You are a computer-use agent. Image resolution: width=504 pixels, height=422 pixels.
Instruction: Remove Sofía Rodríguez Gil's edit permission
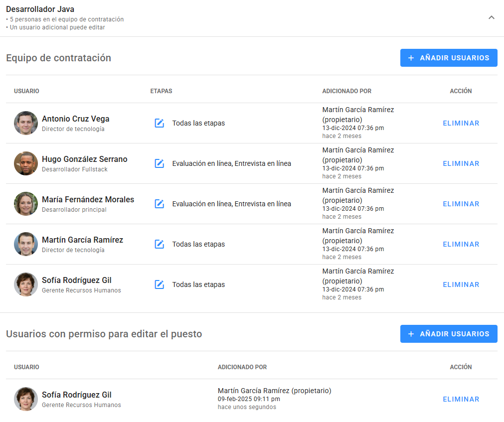(x=461, y=399)
